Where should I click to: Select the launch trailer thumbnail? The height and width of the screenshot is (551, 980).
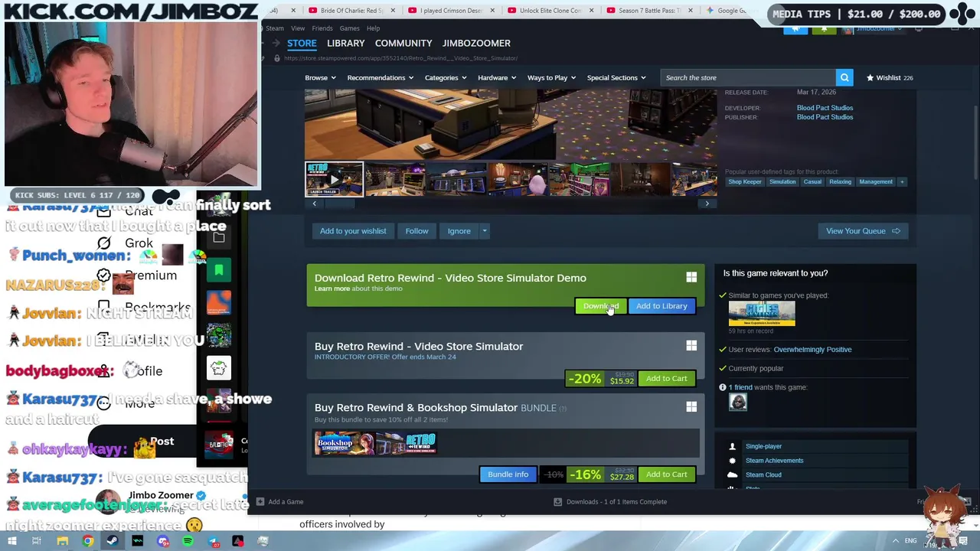click(334, 179)
